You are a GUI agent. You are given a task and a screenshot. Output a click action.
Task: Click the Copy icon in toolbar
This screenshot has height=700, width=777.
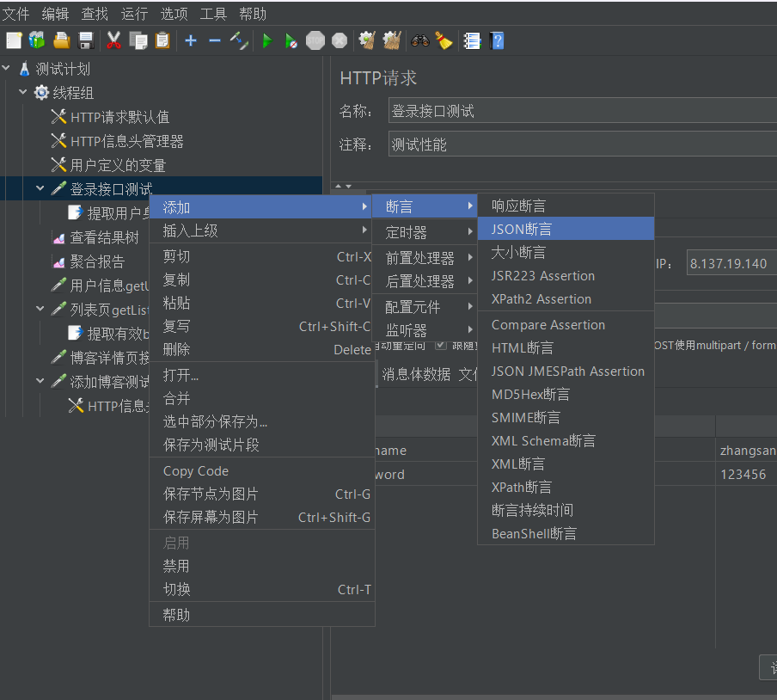pos(138,40)
